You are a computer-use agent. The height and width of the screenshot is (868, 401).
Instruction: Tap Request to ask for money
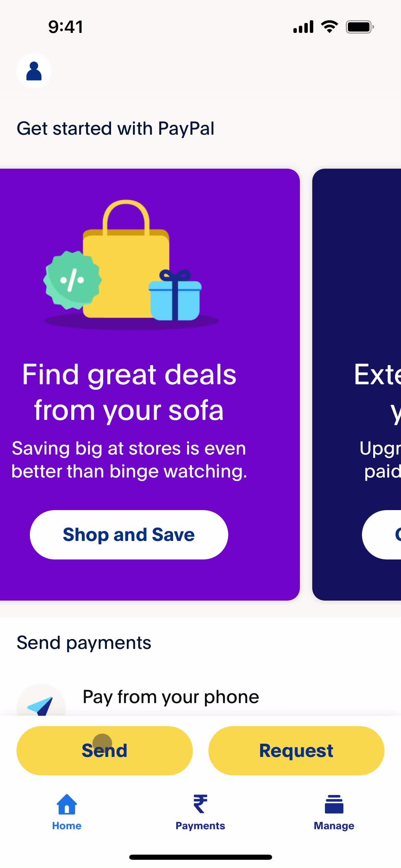(296, 750)
